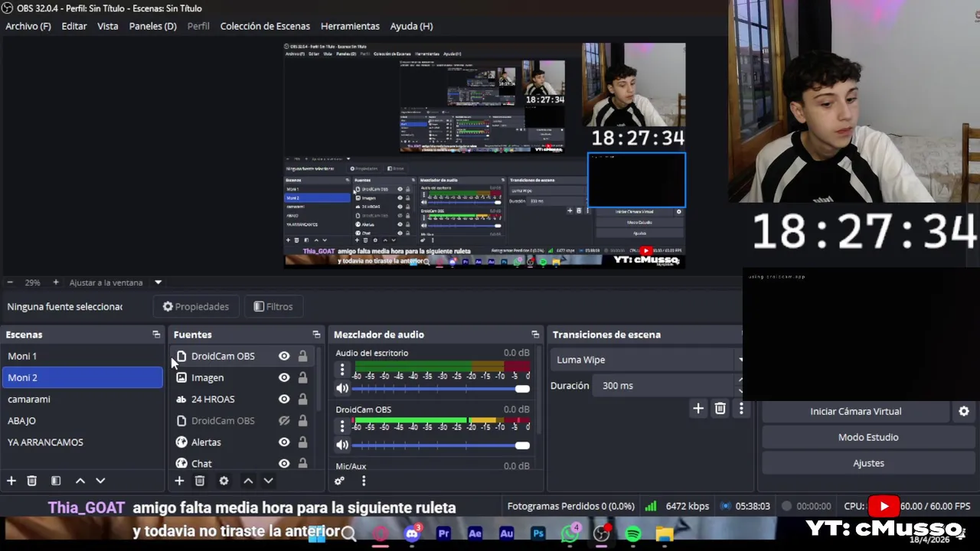Select the Moni 1 scene
The height and width of the screenshot is (551, 980).
pos(83,356)
